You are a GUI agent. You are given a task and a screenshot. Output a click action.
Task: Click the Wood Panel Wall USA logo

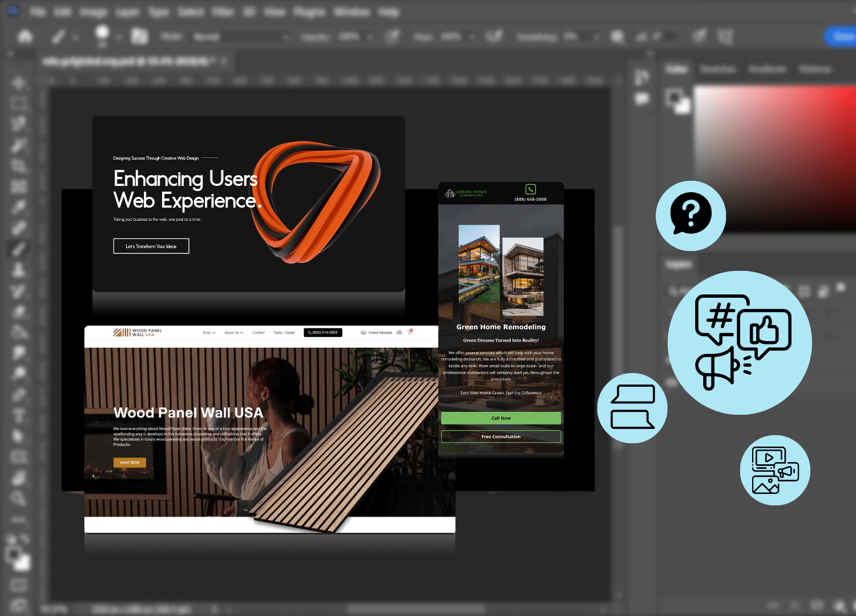tap(138, 333)
